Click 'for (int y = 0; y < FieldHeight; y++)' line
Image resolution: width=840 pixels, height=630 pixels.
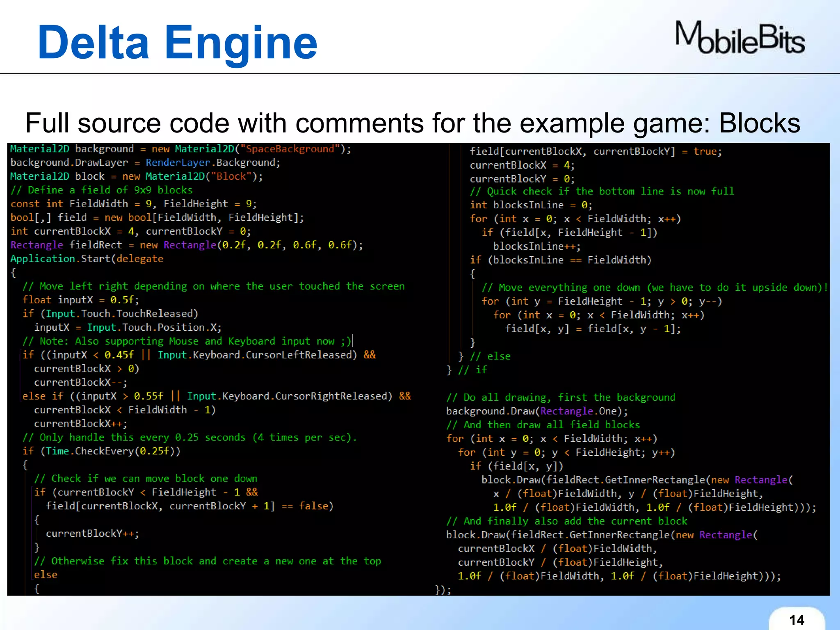tap(566, 452)
